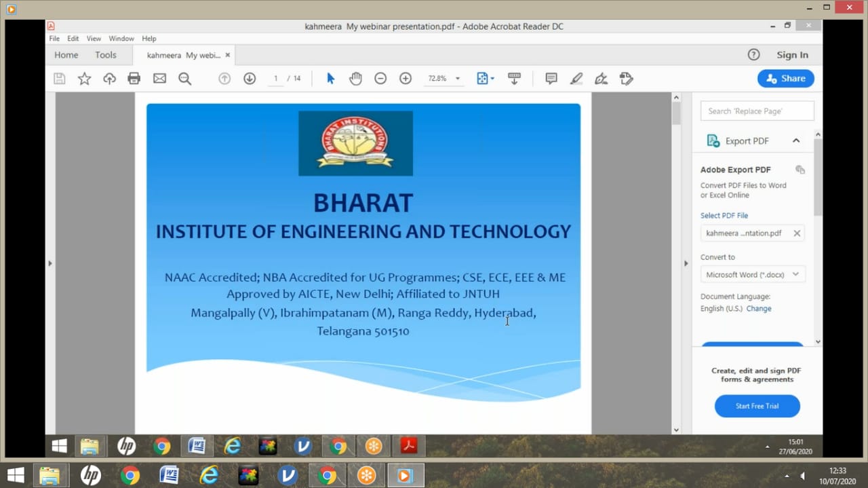Click the Print file icon
868x488 pixels.
click(134, 79)
